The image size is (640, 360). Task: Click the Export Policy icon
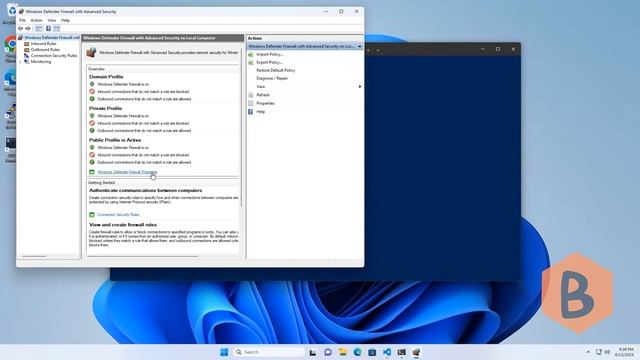[x=251, y=62]
